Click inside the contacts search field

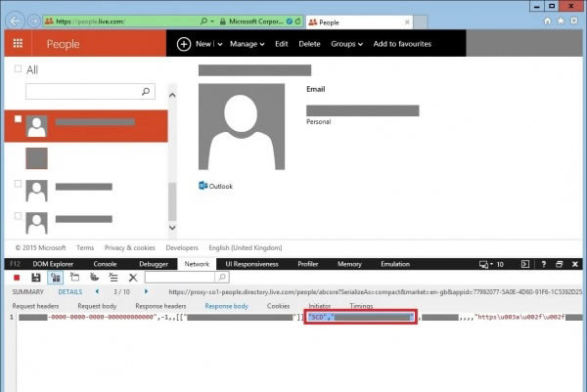pos(81,91)
